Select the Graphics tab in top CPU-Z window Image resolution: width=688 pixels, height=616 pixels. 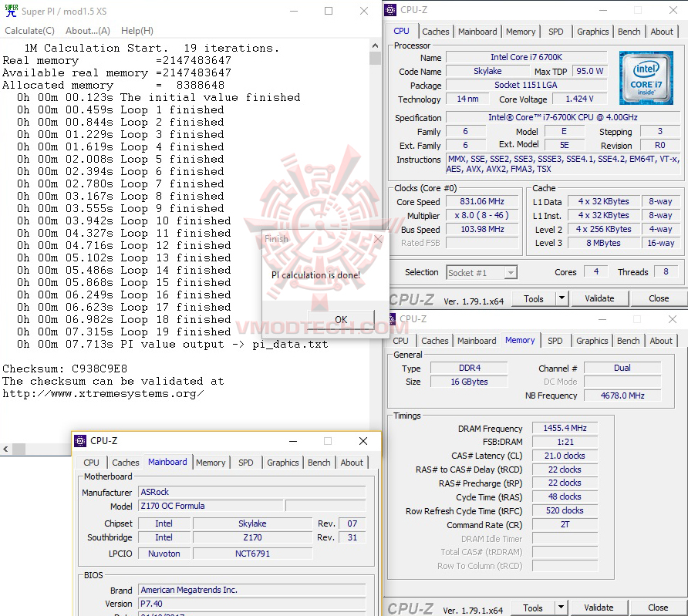[x=593, y=32]
